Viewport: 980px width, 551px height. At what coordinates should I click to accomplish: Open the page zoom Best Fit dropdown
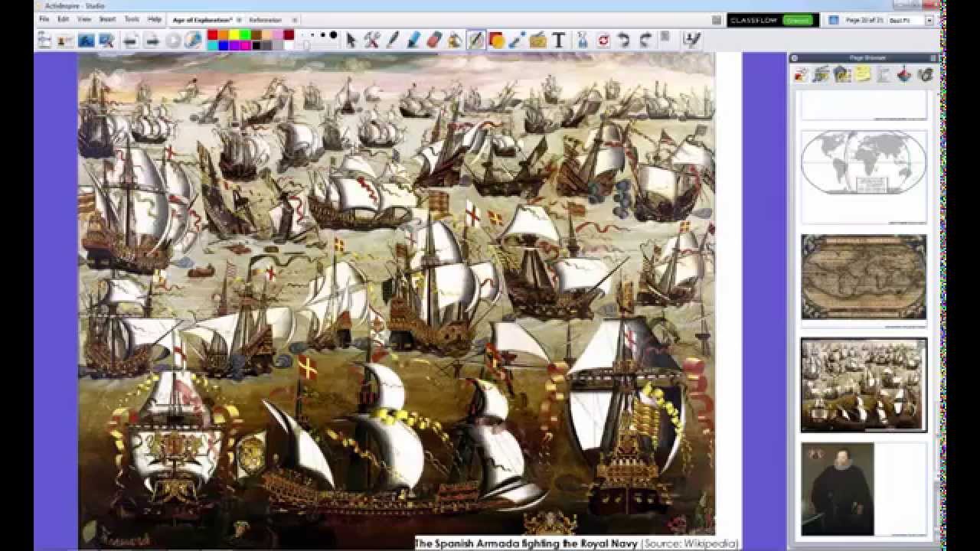[x=929, y=20]
